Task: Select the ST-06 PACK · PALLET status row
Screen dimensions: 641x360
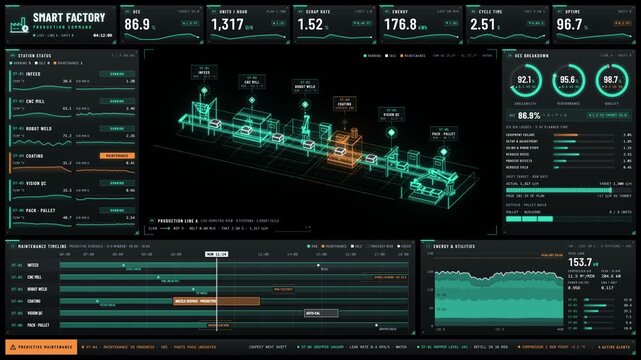Action: (72, 217)
